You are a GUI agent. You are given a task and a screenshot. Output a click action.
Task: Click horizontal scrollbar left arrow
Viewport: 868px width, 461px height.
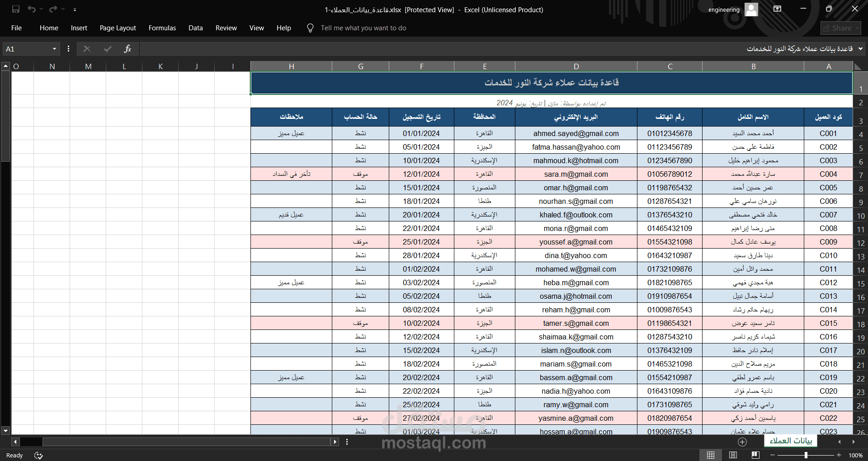click(x=15, y=442)
